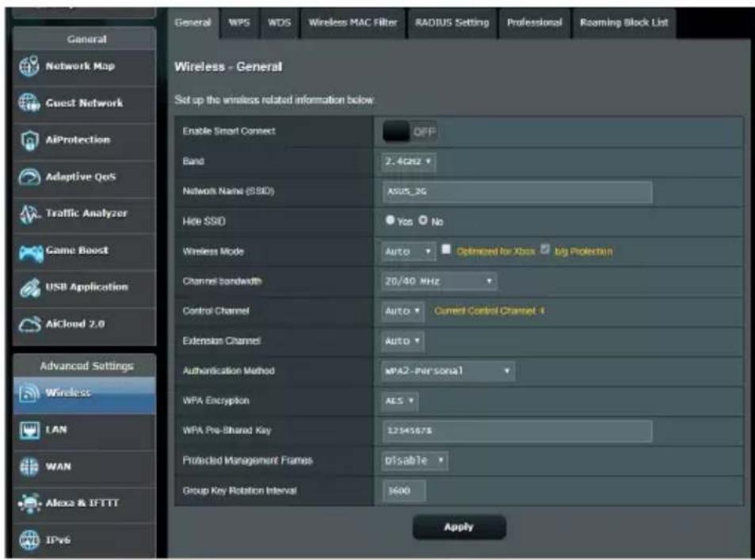Select the Wireless signal icon
Screen dimensions: 755x560
pyautogui.click(x=29, y=394)
